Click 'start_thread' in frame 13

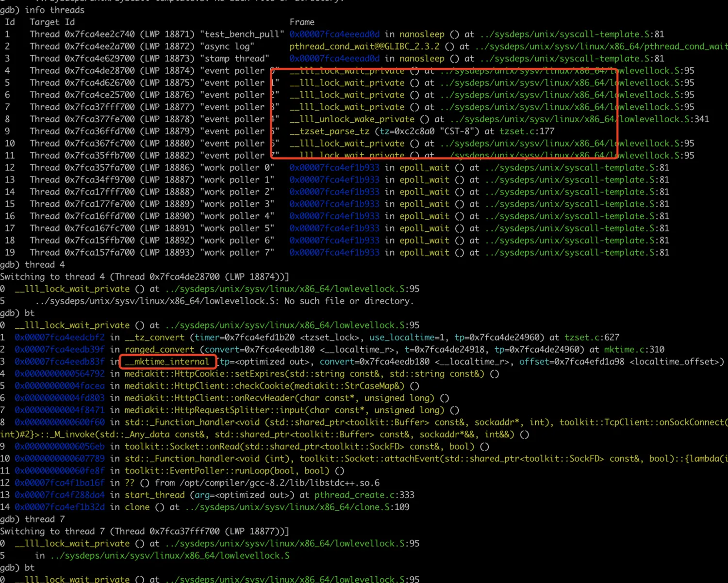pyautogui.click(x=155, y=495)
